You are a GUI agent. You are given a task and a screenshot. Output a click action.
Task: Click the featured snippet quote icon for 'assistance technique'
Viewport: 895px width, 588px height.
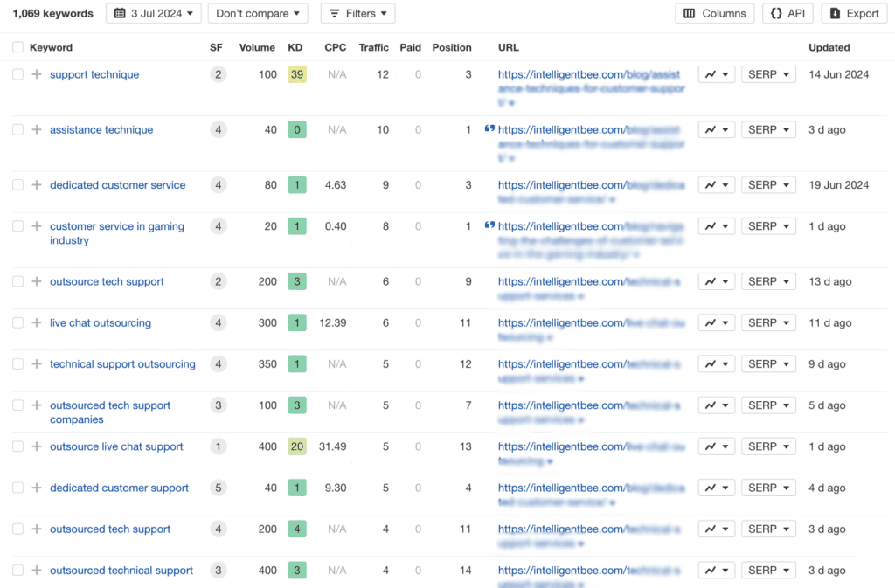coord(489,129)
